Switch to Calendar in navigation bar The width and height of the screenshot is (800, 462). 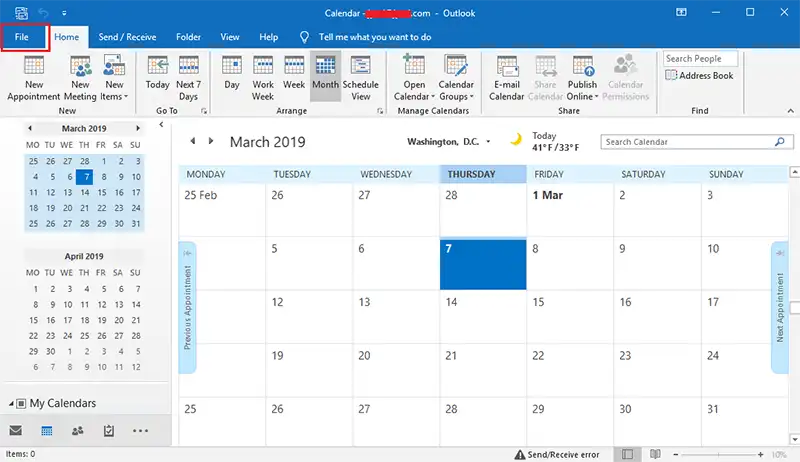(46, 431)
